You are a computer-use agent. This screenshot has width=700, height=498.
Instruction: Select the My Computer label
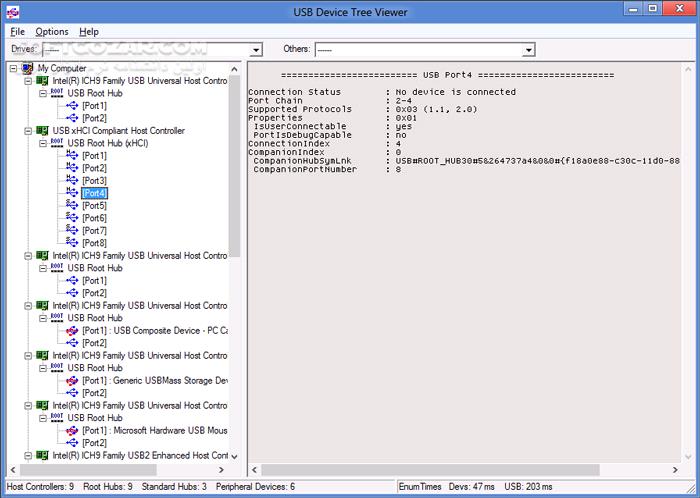click(62, 68)
